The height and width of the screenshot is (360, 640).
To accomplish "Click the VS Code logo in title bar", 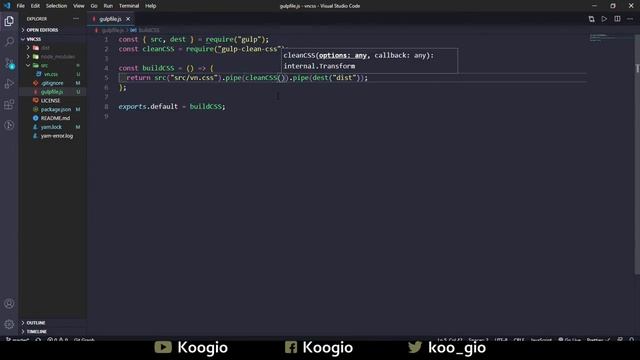I will (x=7, y=6).
